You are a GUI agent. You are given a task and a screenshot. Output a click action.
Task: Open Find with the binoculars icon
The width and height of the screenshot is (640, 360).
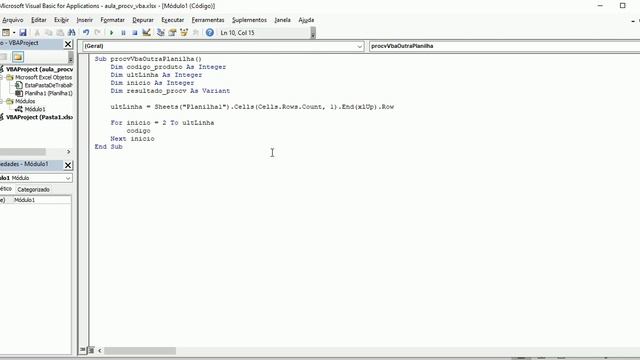(x=71, y=33)
